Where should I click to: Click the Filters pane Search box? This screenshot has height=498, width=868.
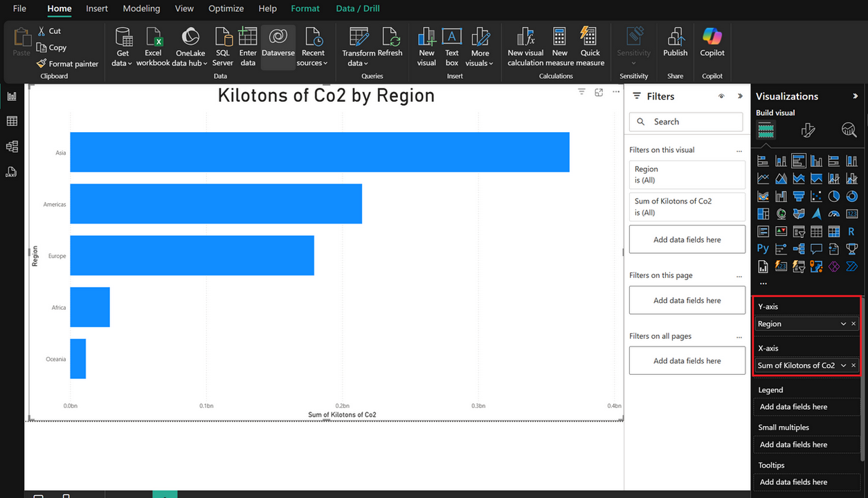coord(686,122)
